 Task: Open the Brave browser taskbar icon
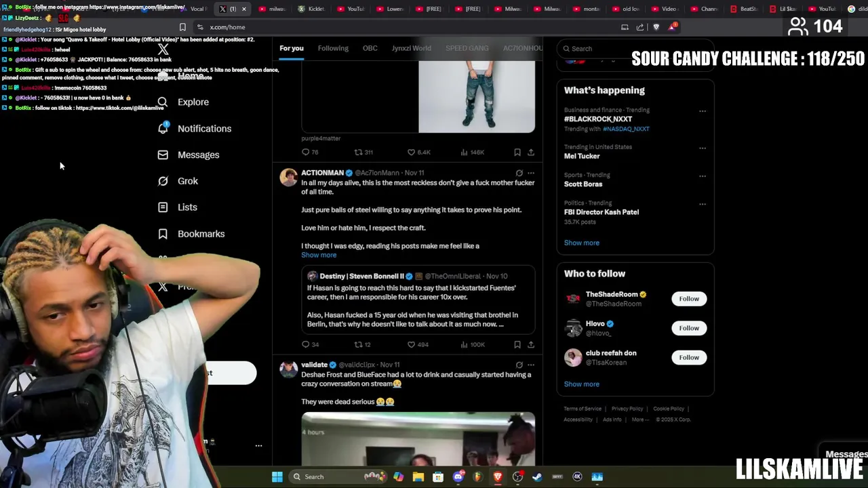coord(498,476)
